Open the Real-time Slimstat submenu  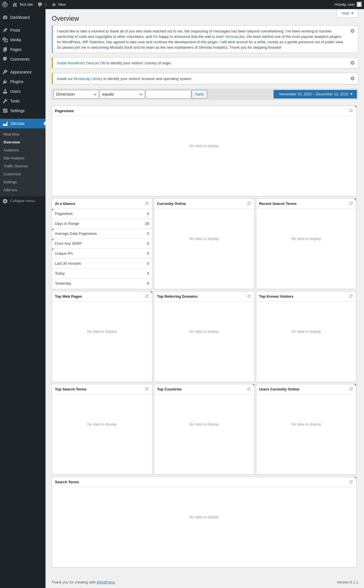point(23,134)
